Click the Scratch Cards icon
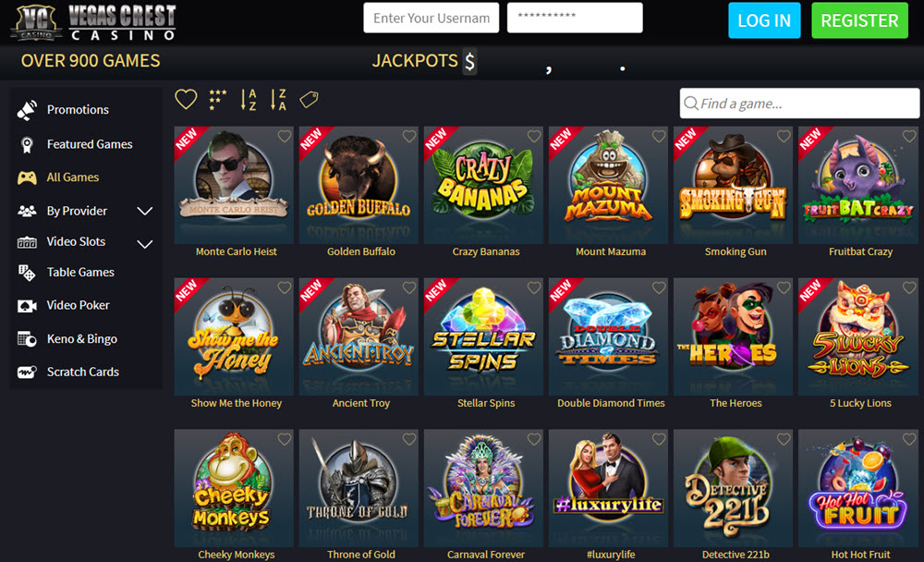 coord(27,373)
